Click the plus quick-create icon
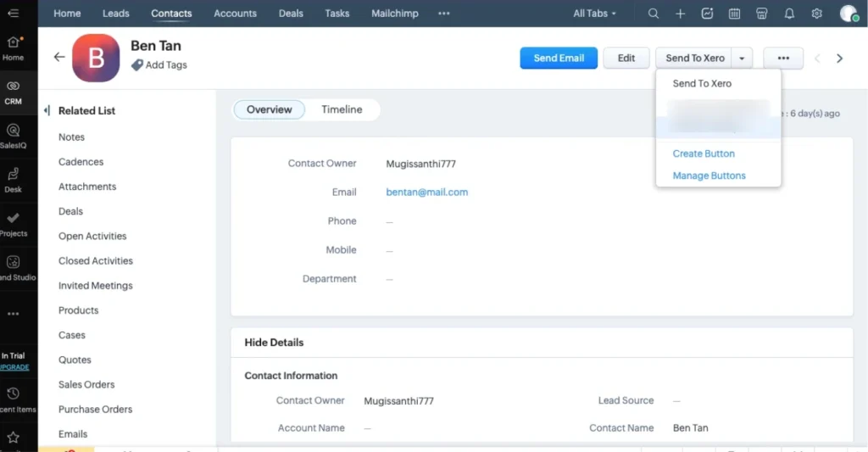The width and height of the screenshot is (868, 452). point(681,14)
